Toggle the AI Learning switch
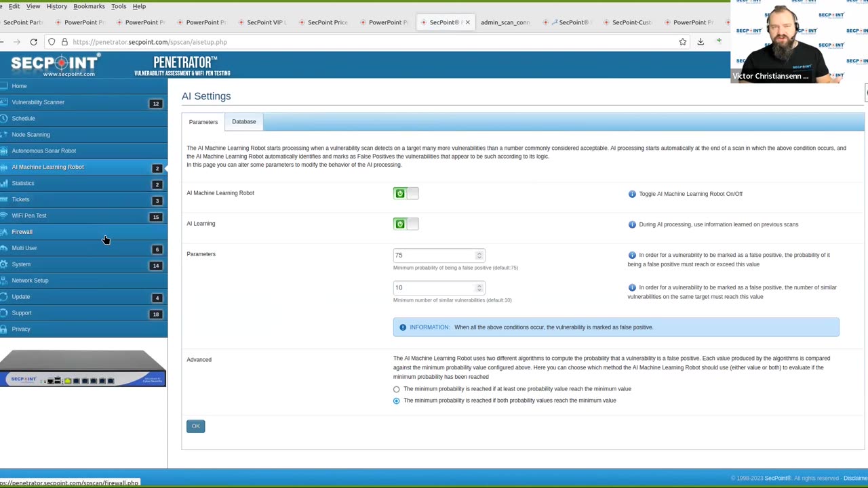The height and width of the screenshot is (488, 868). coord(406,224)
